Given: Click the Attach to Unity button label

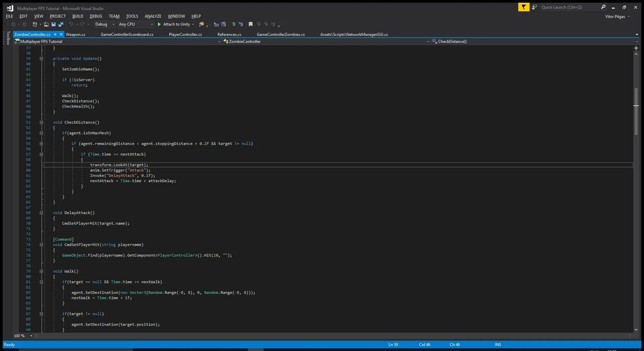Looking at the screenshot, I should pyautogui.click(x=177, y=24).
